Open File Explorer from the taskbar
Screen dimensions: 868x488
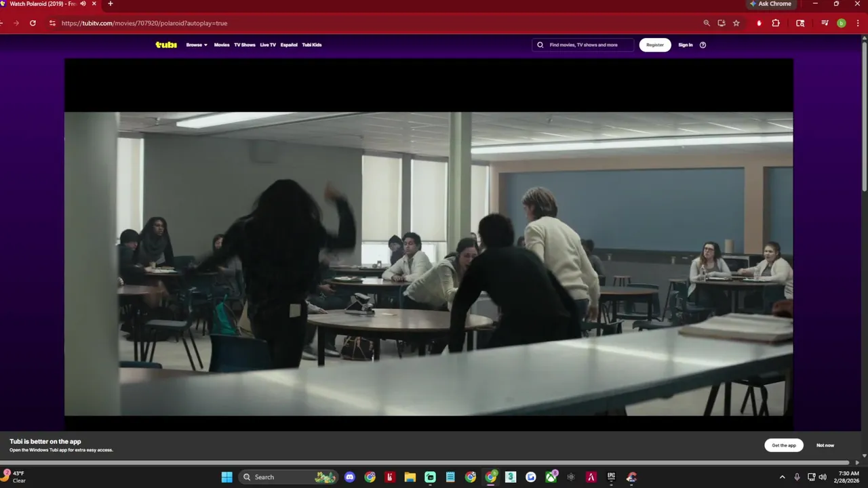tap(410, 477)
